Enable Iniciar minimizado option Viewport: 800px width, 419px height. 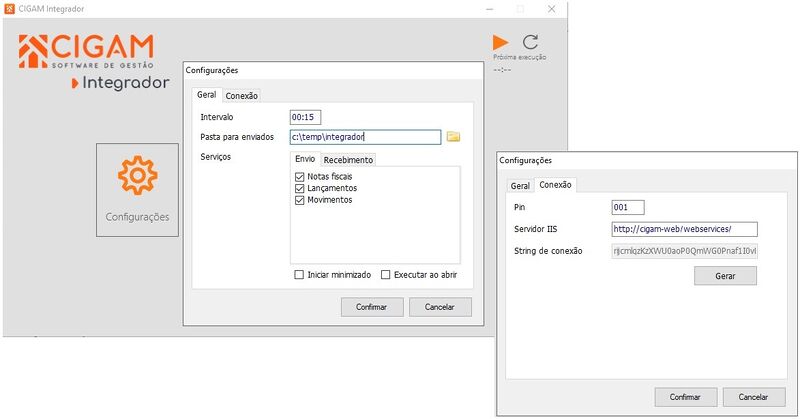pos(299,275)
